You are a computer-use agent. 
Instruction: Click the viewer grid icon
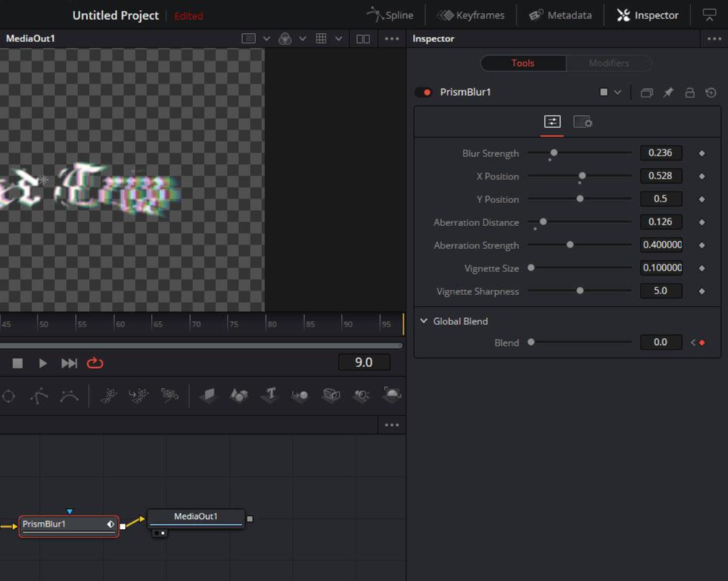click(x=321, y=38)
